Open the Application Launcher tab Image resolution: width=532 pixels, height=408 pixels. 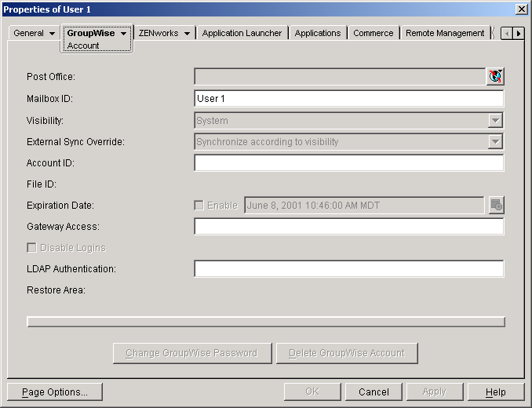tap(242, 33)
